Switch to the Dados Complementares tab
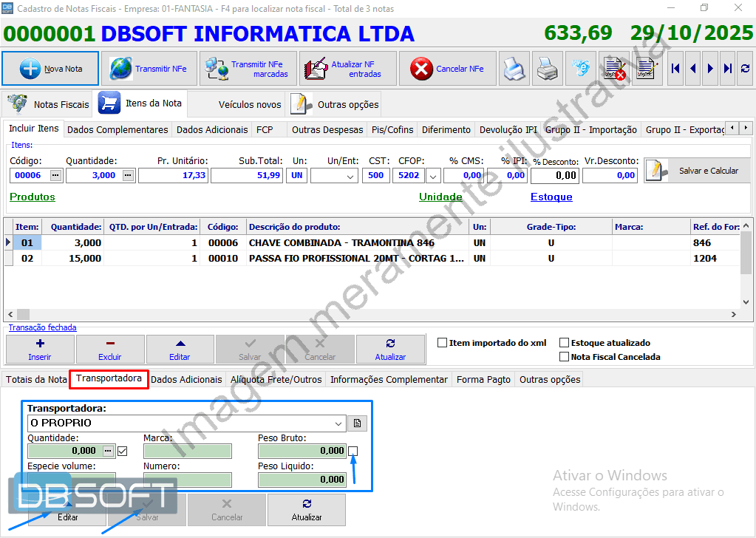 (x=116, y=129)
